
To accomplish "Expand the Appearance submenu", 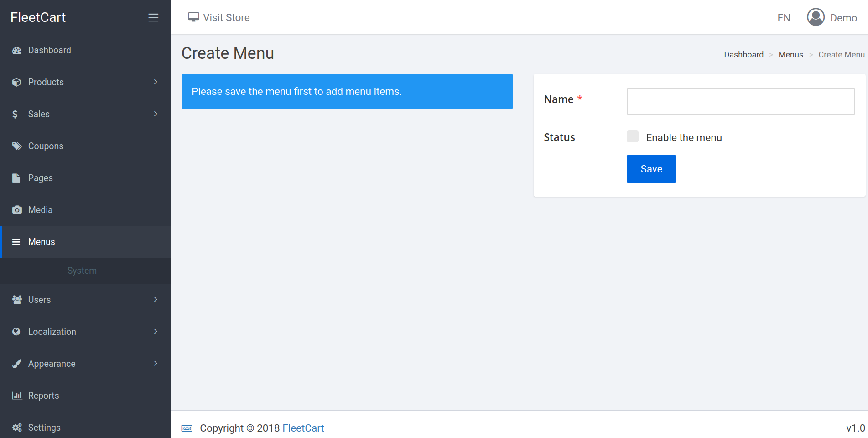I will click(x=156, y=364).
